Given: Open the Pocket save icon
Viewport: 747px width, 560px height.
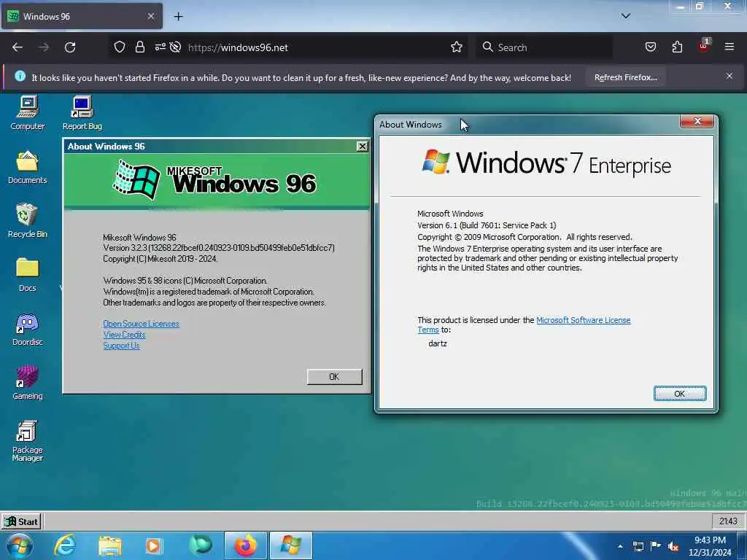Looking at the screenshot, I should (651, 47).
